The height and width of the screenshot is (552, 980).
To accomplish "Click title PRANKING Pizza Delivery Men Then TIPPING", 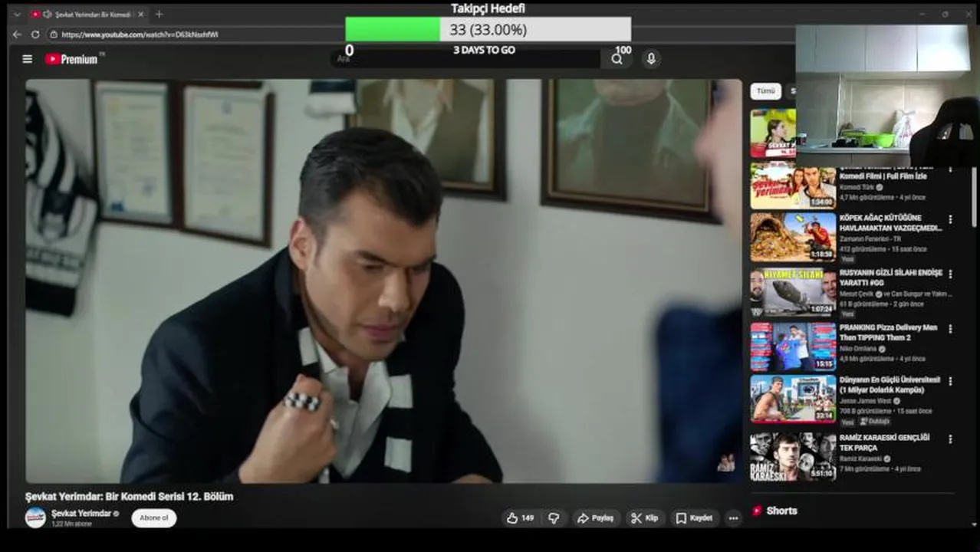I will coord(888,332).
